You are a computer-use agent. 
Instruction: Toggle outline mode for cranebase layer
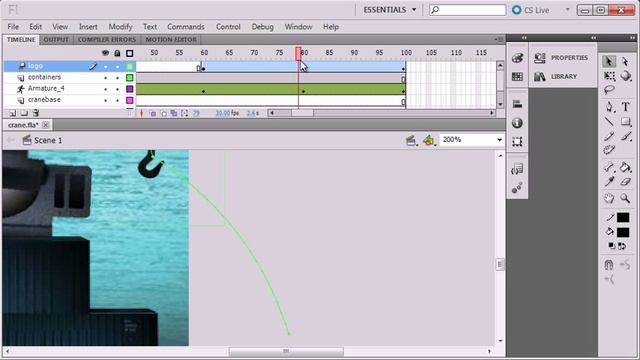click(x=130, y=100)
